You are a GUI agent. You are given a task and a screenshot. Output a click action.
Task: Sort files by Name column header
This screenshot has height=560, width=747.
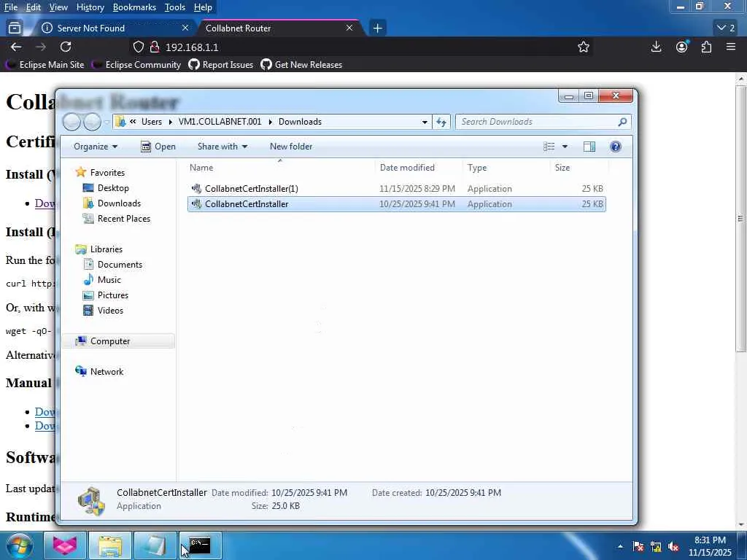[279, 168]
